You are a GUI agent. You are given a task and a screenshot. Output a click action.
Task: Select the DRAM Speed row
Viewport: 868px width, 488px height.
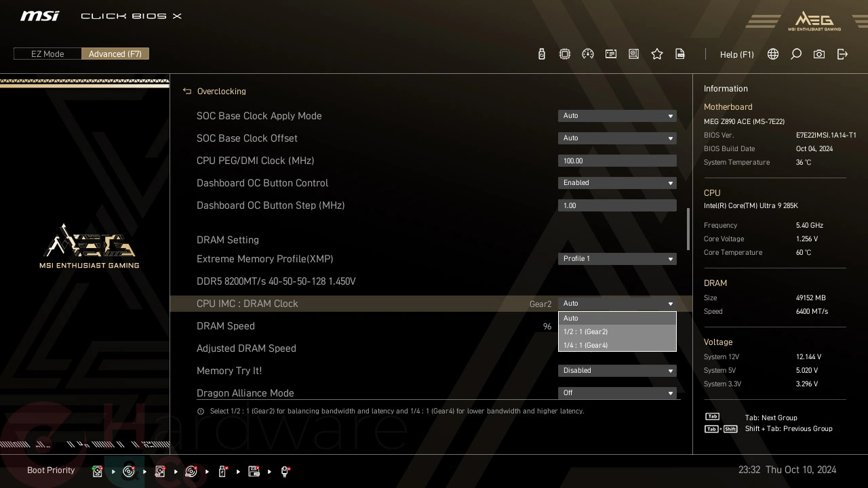[431, 326]
